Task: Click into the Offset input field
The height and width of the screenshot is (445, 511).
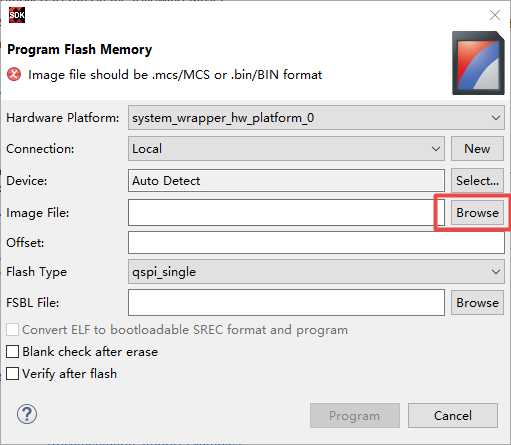Action: coord(316,243)
